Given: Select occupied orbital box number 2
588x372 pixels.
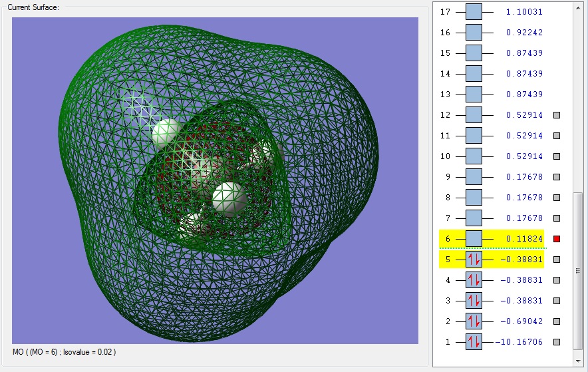Looking at the screenshot, I should [474, 321].
